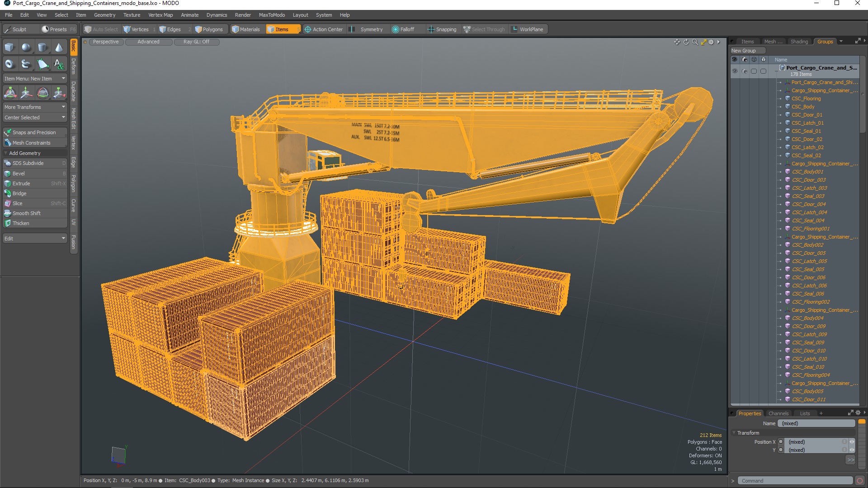
Task: Click the Name field showing (mixed)
Action: pyautogui.click(x=816, y=423)
